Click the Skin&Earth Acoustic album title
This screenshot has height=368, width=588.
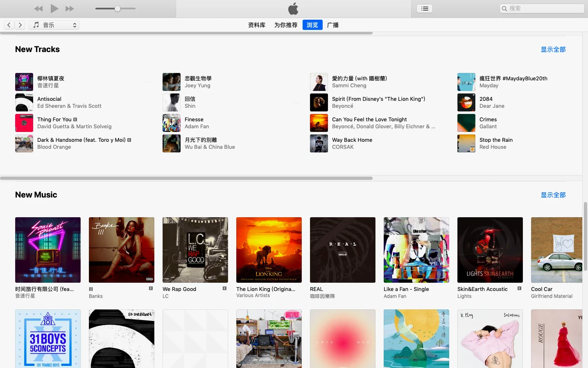point(482,289)
